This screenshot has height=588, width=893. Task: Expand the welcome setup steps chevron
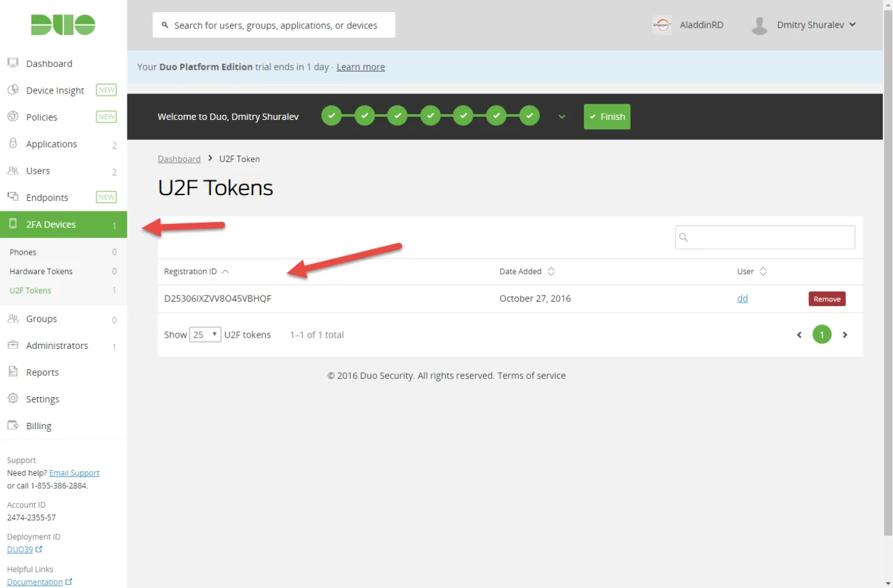coord(561,117)
